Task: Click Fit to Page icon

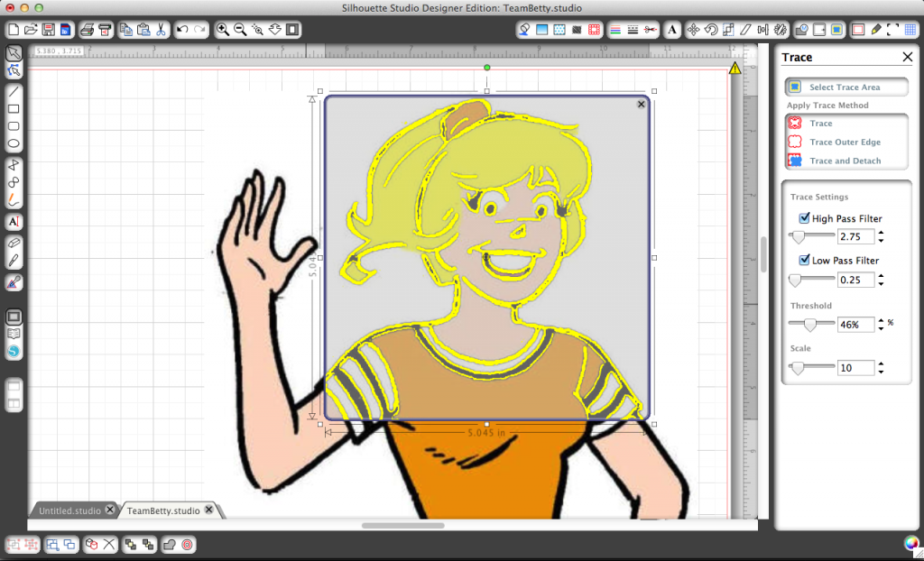Action: 292,30
